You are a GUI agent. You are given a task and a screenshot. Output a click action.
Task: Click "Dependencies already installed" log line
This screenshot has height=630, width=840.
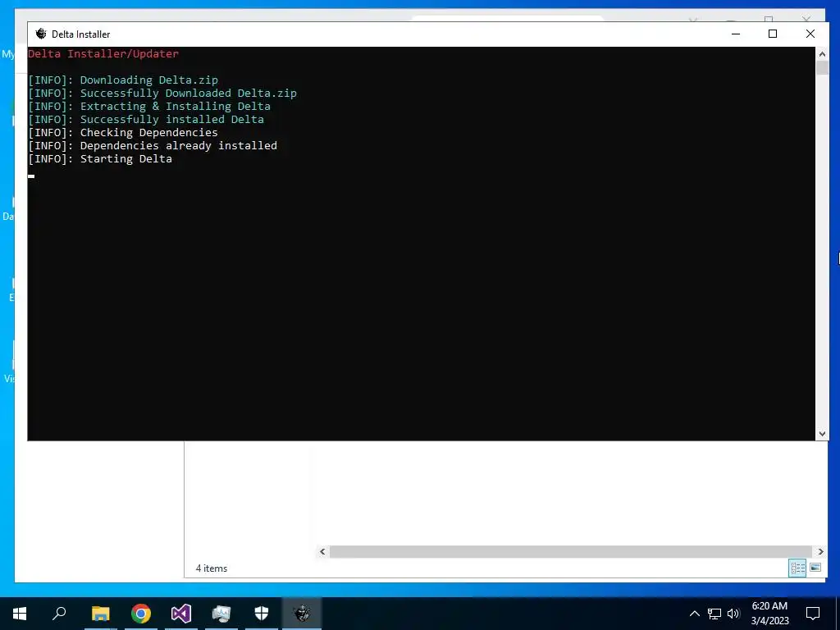[x=178, y=146]
